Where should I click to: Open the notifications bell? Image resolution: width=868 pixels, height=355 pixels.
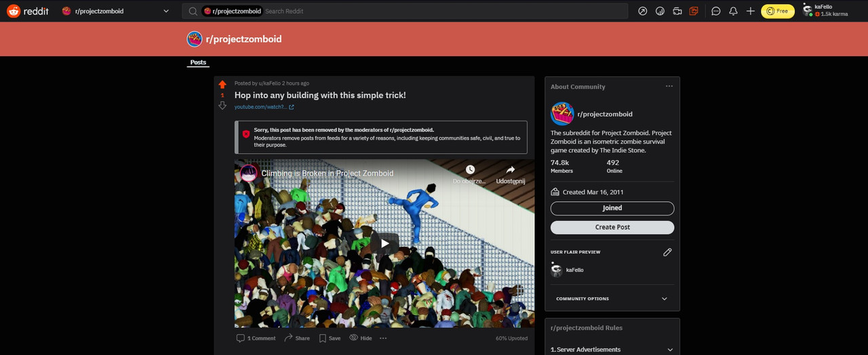tap(733, 11)
